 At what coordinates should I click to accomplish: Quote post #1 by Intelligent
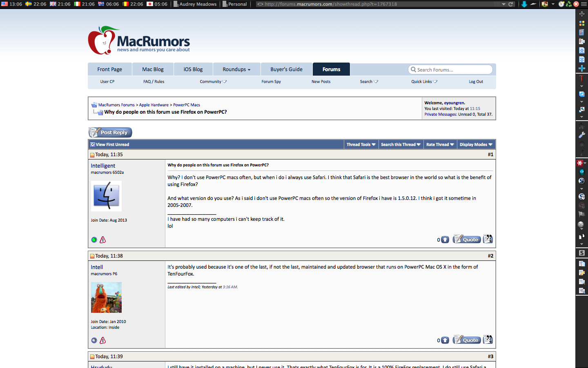click(467, 239)
